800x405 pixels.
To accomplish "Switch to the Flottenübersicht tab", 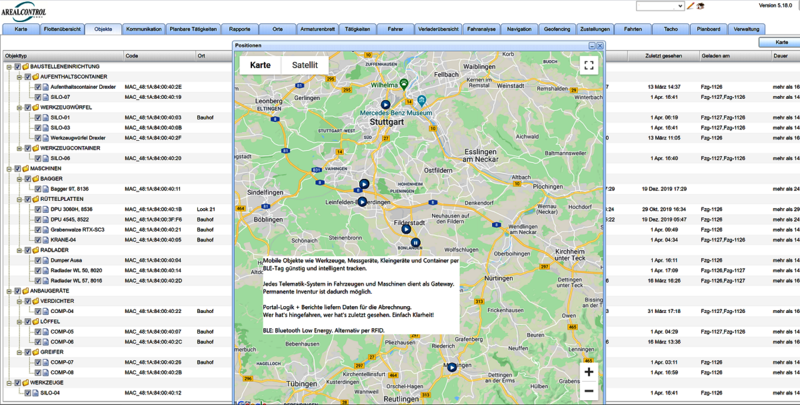I will pyautogui.click(x=62, y=30).
